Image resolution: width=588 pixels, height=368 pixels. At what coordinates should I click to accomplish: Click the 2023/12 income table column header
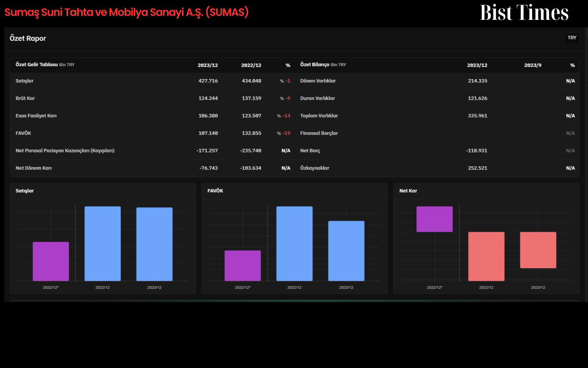pyautogui.click(x=208, y=65)
